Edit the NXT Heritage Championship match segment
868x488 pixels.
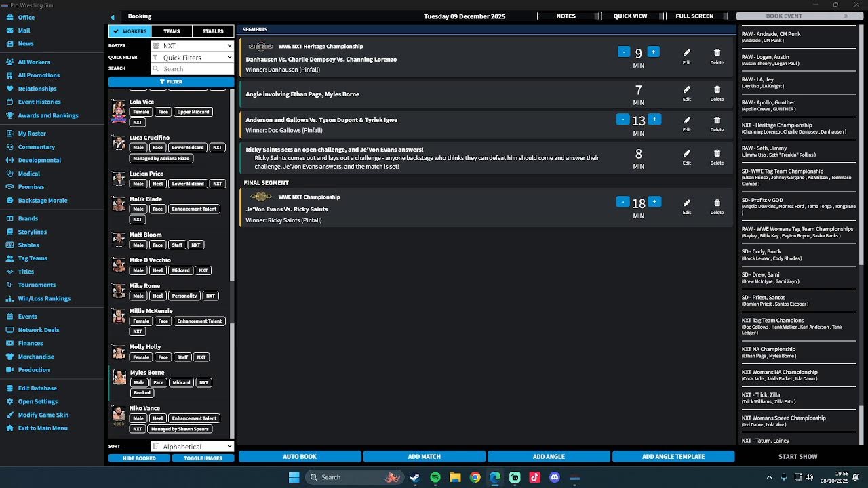pyautogui.click(x=687, y=56)
